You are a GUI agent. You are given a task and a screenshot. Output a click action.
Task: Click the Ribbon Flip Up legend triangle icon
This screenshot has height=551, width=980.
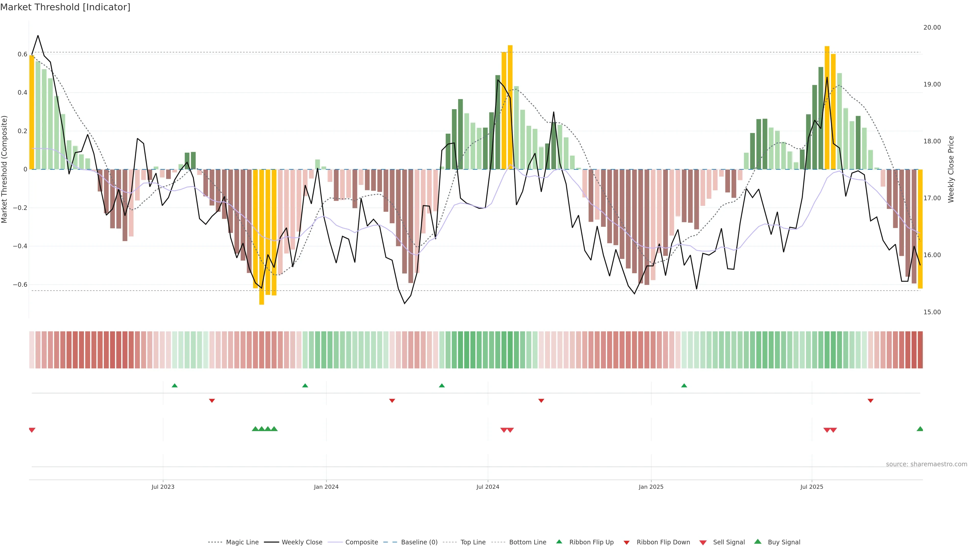pos(559,542)
